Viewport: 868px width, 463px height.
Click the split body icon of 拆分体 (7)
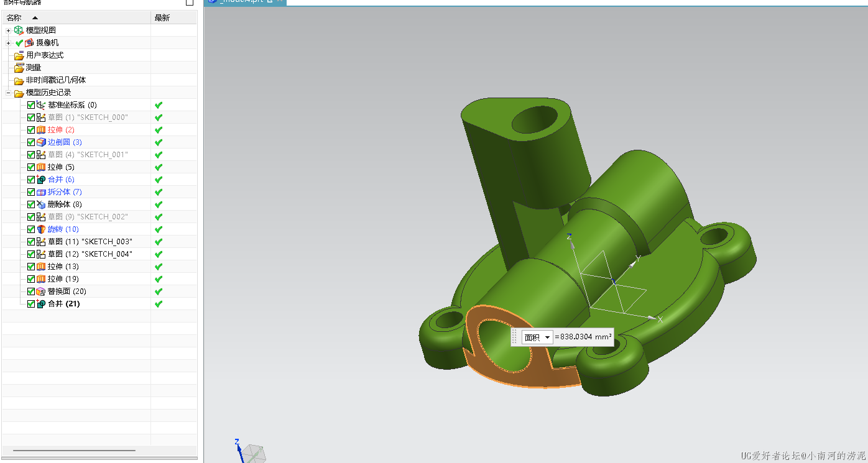[x=41, y=192]
